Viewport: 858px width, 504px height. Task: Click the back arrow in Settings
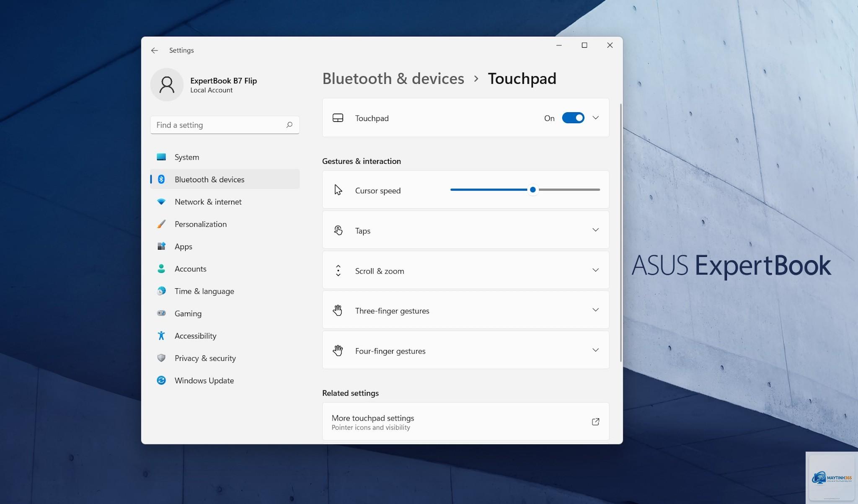tap(155, 50)
